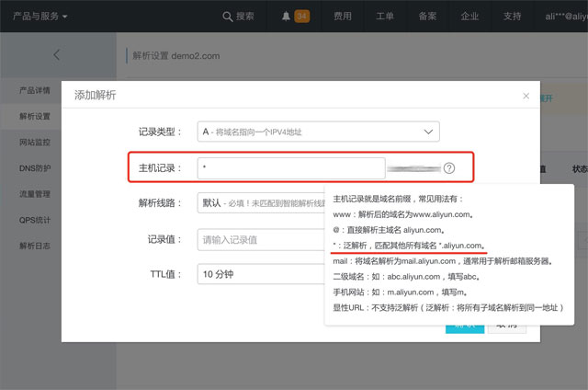588x390 pixels.
Task: Open the notification bell icon
Action: click(x=286, y=17)
